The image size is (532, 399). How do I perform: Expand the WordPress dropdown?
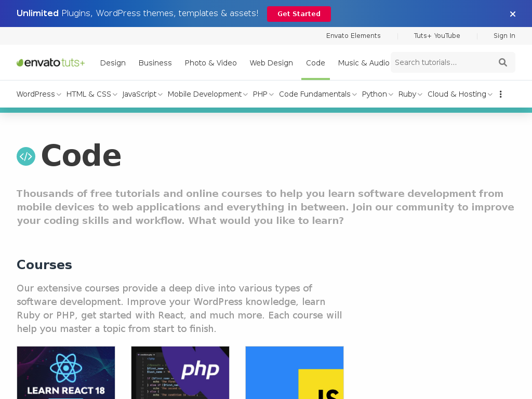point(38,94)
